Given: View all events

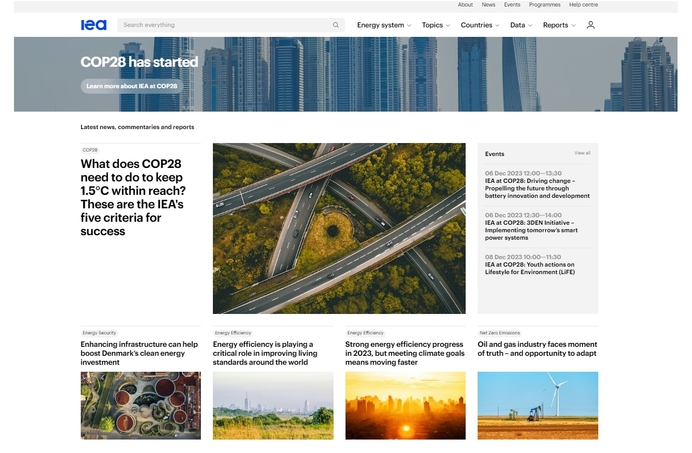Looking at the screenshot, I should pyautogui.click(x=582, y=153).
